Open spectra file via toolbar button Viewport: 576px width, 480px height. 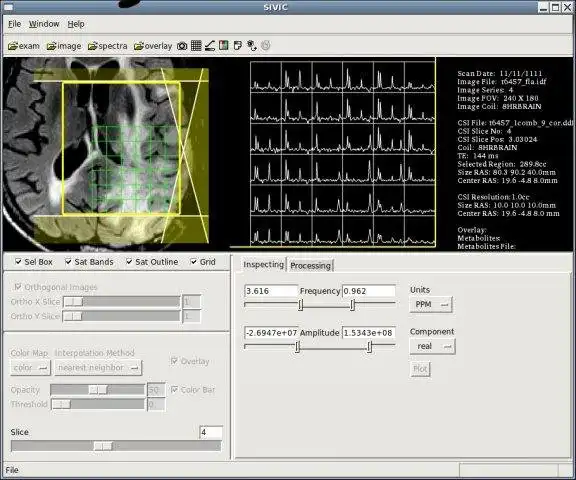click(x=107, y=46)
